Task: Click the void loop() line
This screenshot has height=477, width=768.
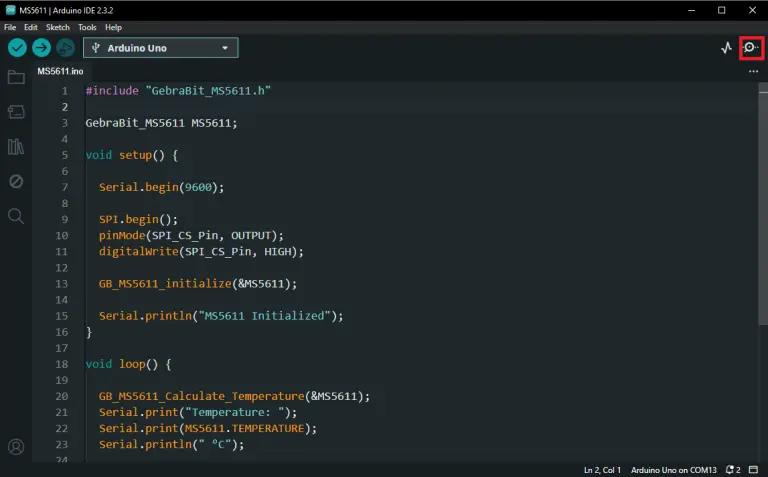Action: pyautogui.click(x=128, y=364)
